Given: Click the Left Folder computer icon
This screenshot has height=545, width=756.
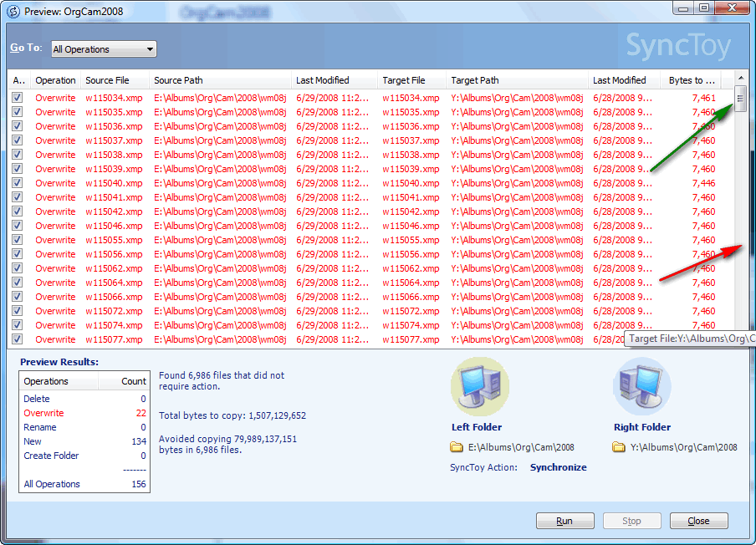Looking at the screenshot, I should tap(480, 386).
